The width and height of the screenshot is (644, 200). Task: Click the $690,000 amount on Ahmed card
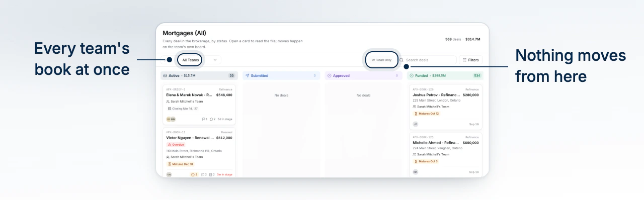click(470, 142)
